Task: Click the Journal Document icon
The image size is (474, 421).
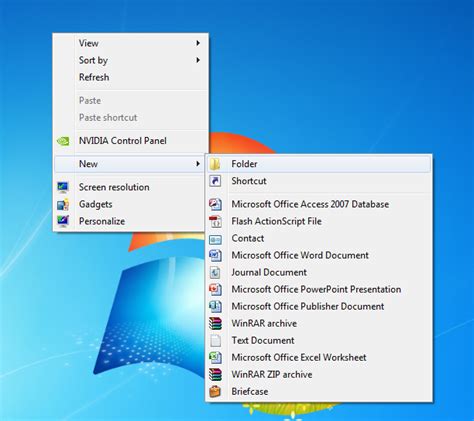Action: 215,272
